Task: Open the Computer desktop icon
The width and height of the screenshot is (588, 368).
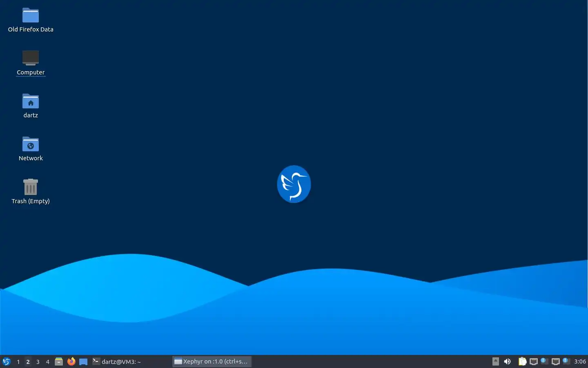Action: tap(31, 63)
